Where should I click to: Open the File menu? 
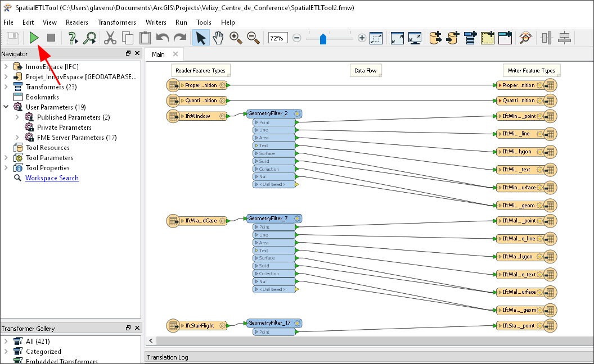coord(8,22)
